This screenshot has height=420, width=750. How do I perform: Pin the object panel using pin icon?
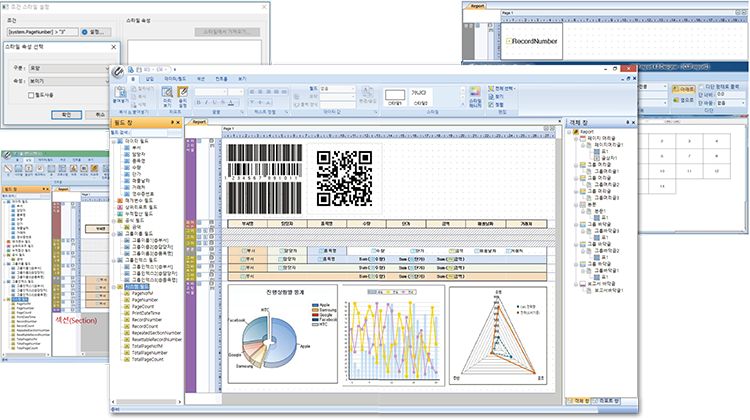pos(628,122)
